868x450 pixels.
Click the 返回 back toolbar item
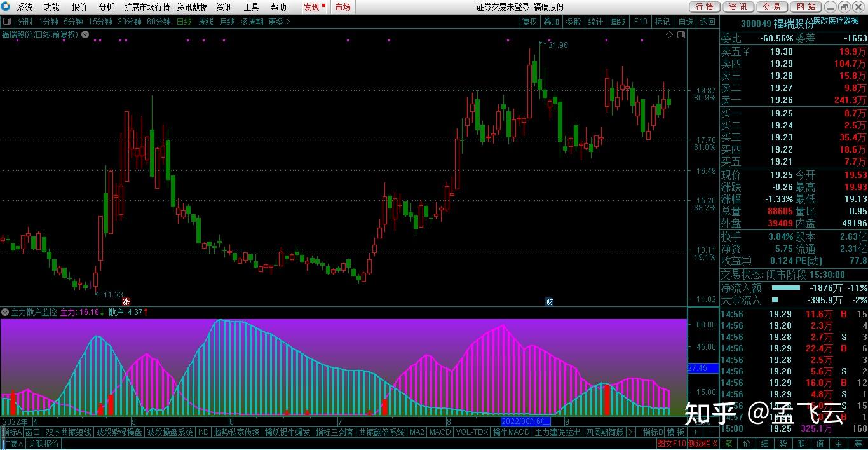(x=707, y=22)
